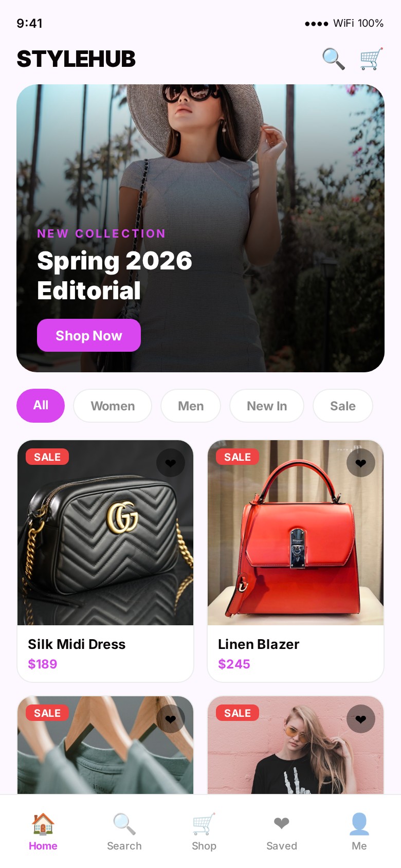Toggle heart on the pink wall model card
Viewport: 401px width, 868px height.
click(361, 719)
